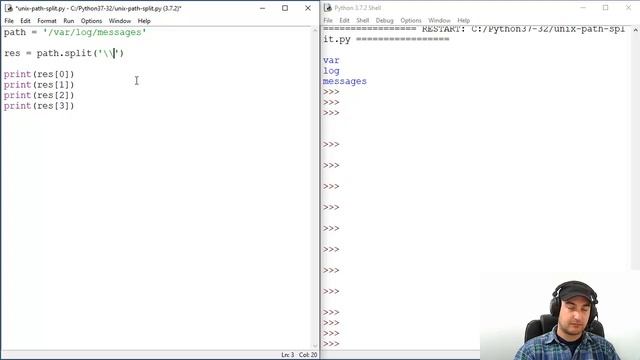Click the print(res[3]) line

pos(39,106)
